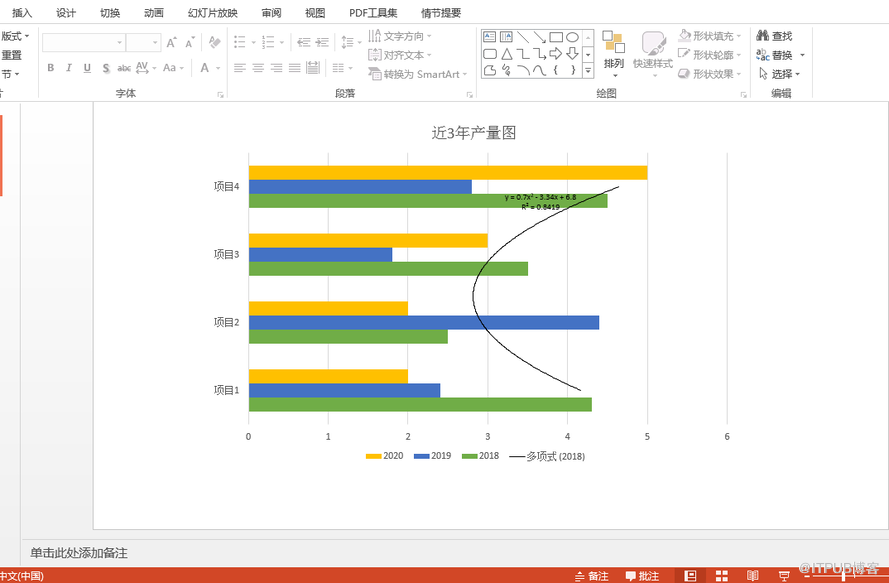This screenshot has height=583, width=889.
Task: Toggle italic text formatting
Action: click(x=69, y=68)
